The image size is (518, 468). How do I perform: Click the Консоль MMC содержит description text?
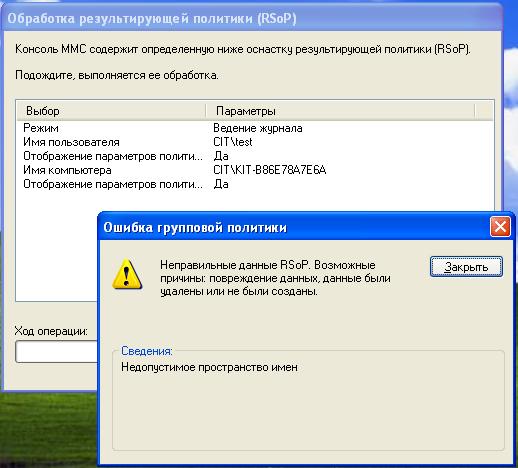(x=243, y=49)
